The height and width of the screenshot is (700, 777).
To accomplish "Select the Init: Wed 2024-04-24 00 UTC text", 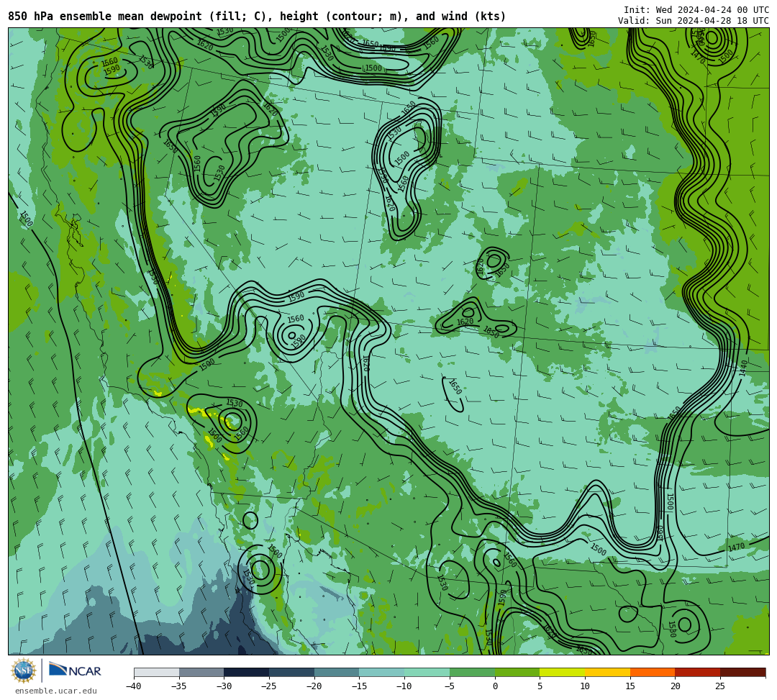I will [x=696, y=10].
